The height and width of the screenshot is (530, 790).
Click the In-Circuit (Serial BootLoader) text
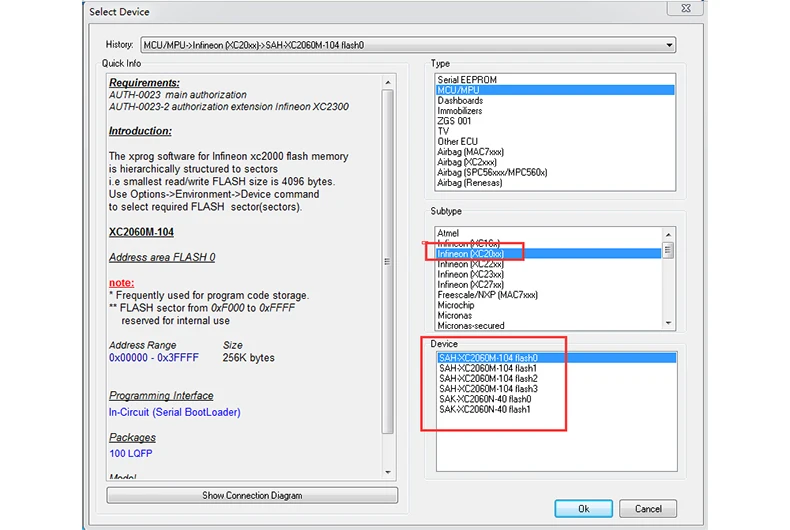175,412
